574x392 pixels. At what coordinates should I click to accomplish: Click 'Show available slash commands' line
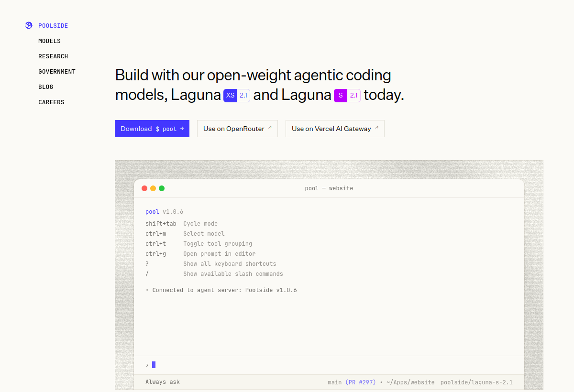pyautogui.click(x=214, y=274)
